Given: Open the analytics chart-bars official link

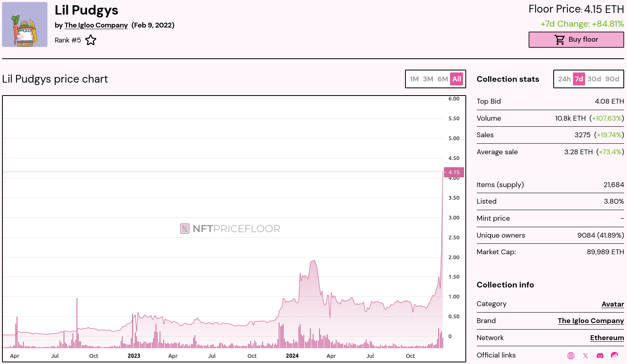Looking at the screenshot, I should point(614,355).
